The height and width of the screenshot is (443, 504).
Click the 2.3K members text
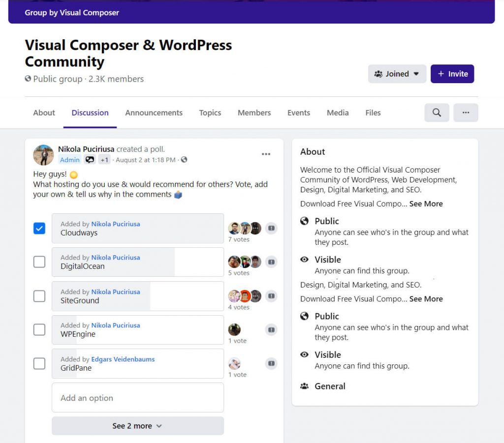click(x=116, y=79)
